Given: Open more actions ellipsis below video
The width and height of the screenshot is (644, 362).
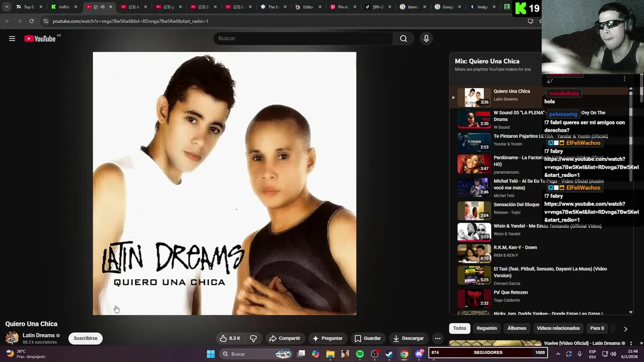Looking at the screenshot, I should pos(438,338).
